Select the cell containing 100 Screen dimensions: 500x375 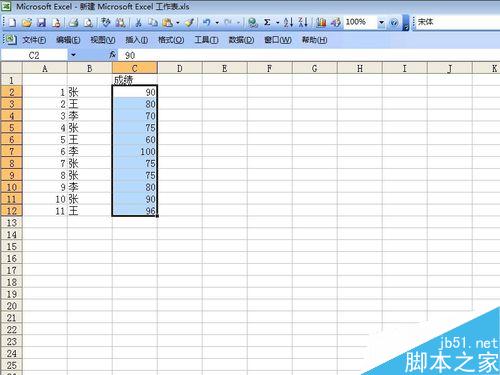pyautogui.click(x=135, y=151)
